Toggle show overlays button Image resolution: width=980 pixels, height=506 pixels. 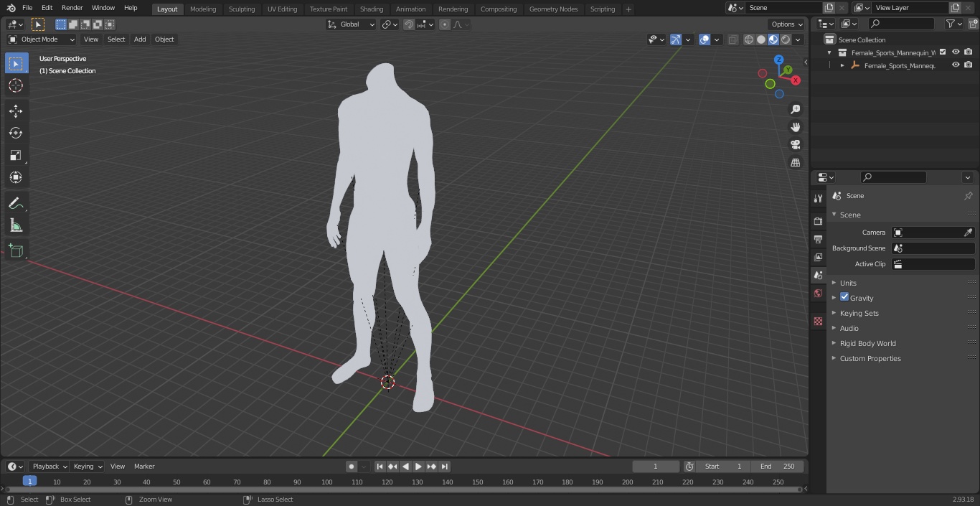point(705,39)
